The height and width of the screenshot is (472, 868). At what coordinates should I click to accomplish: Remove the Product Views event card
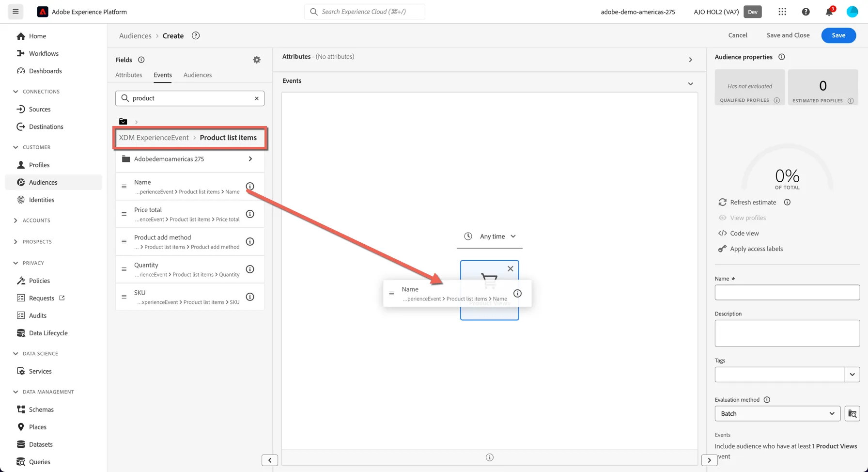(x=510, y=268)
